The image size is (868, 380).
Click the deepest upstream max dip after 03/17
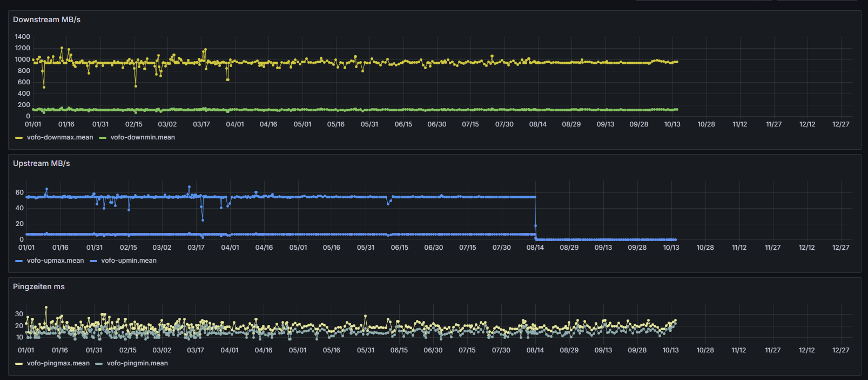(203, 220)
